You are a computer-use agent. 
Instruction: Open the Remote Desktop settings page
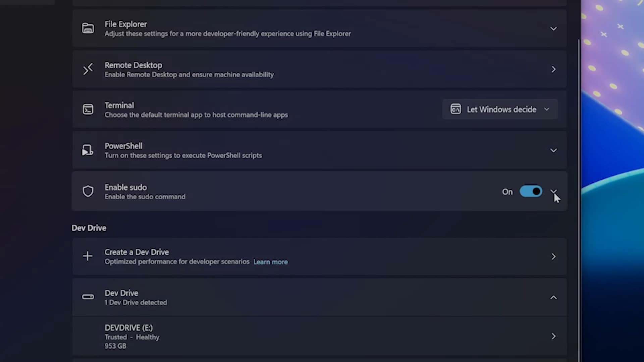click(553, 69)
